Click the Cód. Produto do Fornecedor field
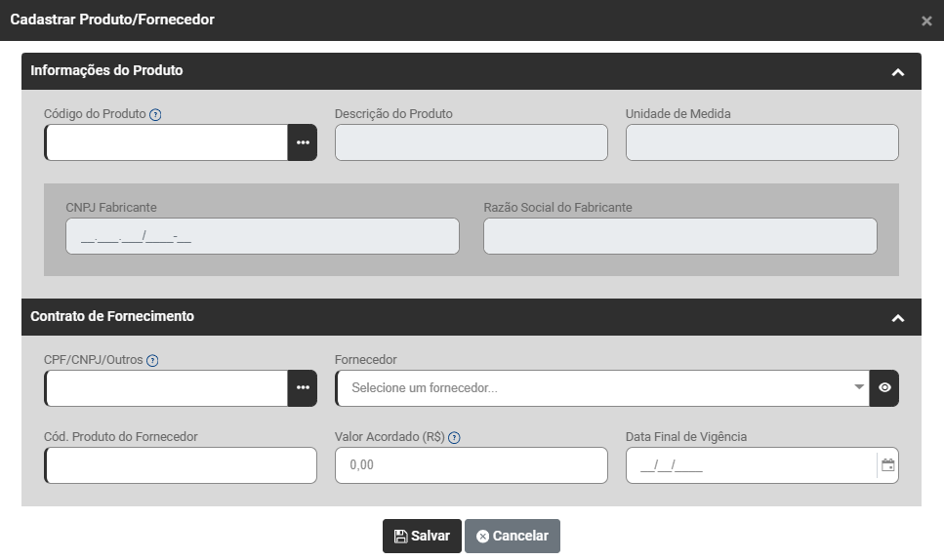Image resolution: width=944 pixels, height=560 pixels. pyautogui.click(x=181, y=465)
